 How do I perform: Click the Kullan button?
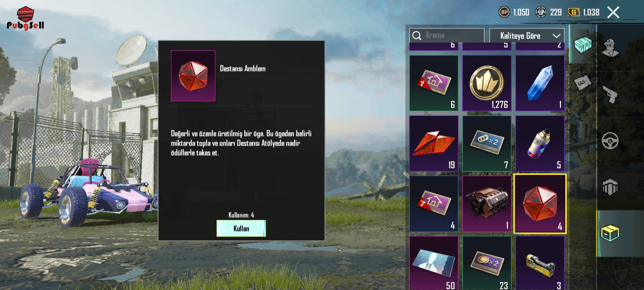click(x=241, y=229)
